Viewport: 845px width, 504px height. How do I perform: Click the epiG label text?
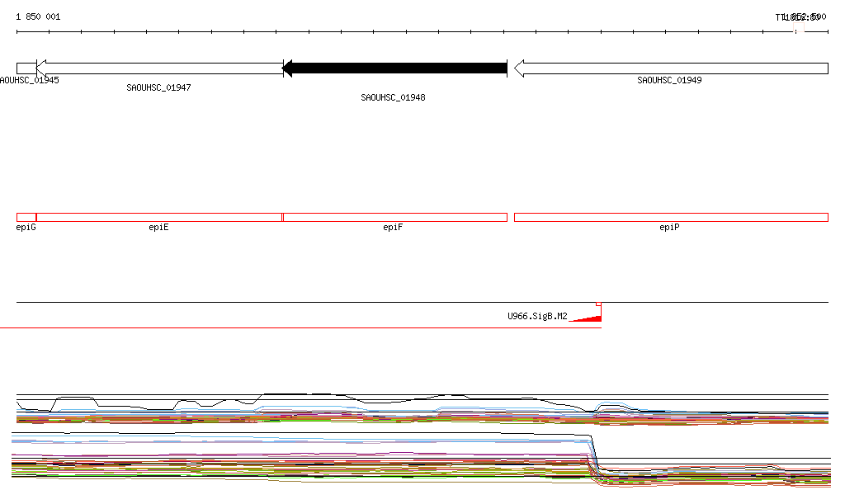click(26, 227)
